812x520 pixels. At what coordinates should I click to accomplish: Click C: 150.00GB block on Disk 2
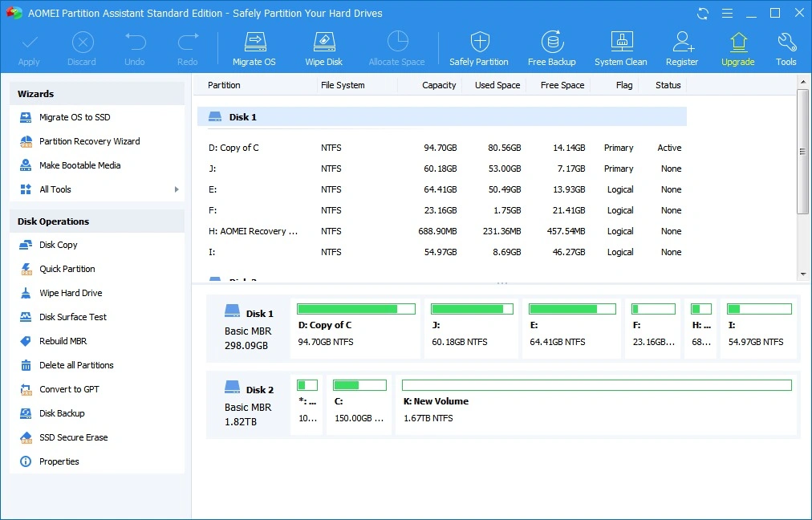coord(359,404)
